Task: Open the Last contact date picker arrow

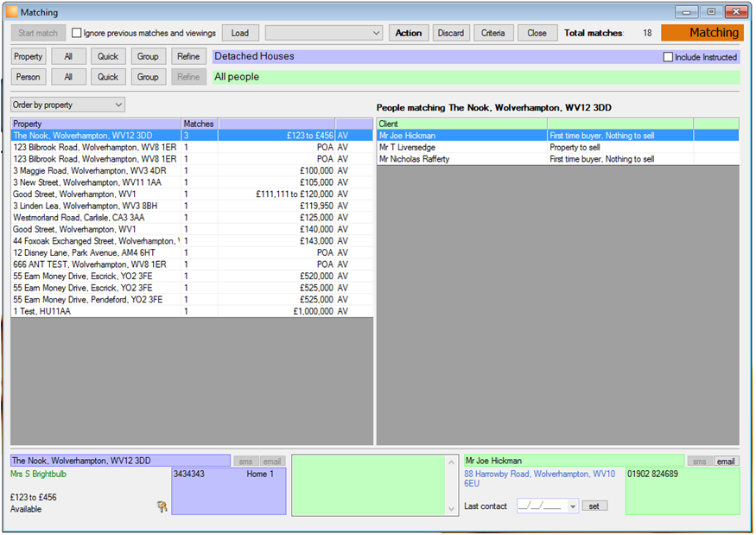Action: point(572,506)
